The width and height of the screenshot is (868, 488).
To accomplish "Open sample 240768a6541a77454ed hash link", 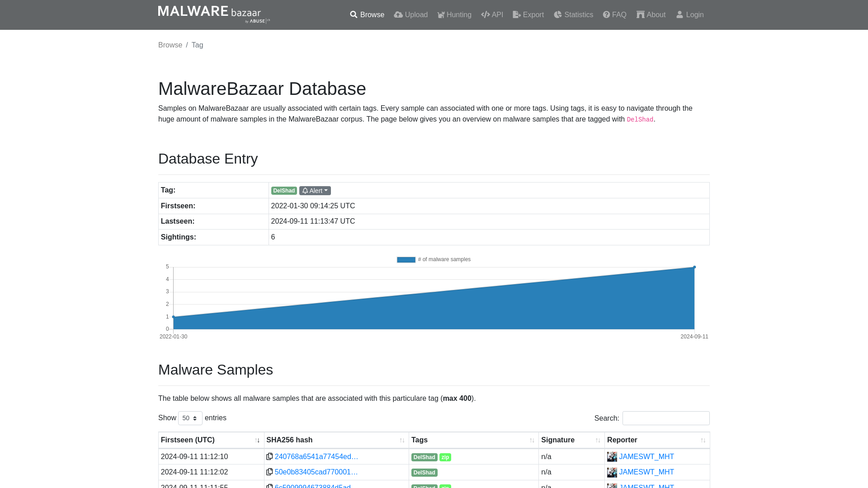I will pos(316,456).
